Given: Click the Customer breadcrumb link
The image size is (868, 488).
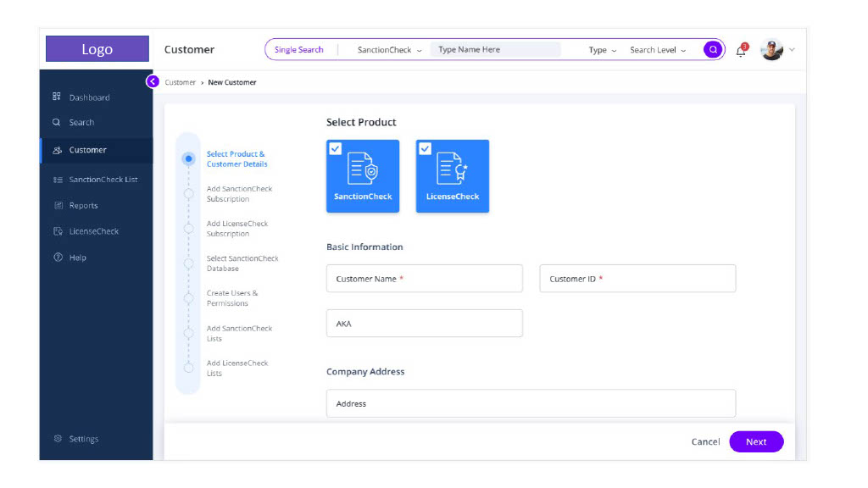Looking at the screenshot, I should click(180, 82).
